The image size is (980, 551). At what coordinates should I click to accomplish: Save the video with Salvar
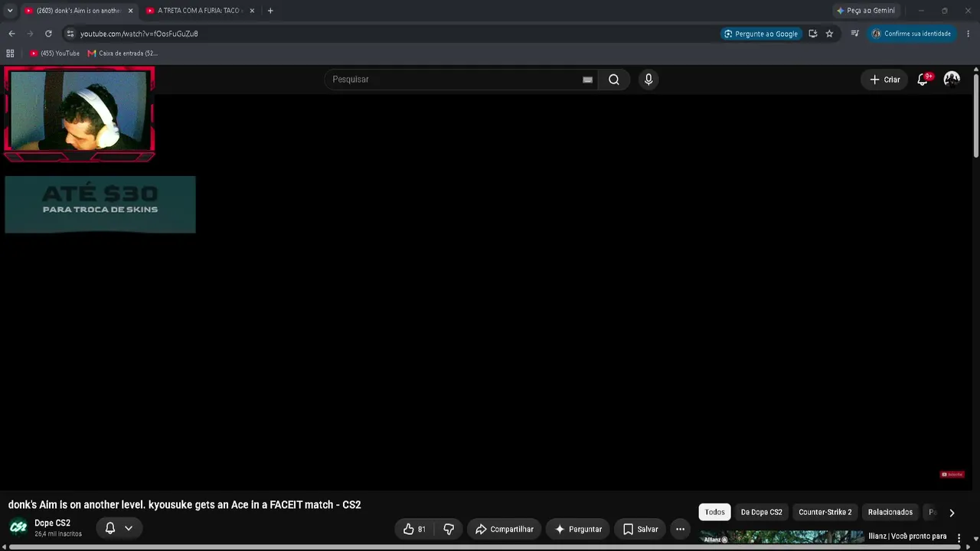(640, 529)
